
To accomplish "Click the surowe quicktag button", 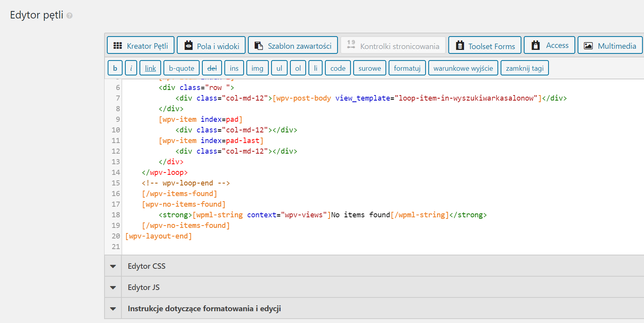I will point(370,68).
